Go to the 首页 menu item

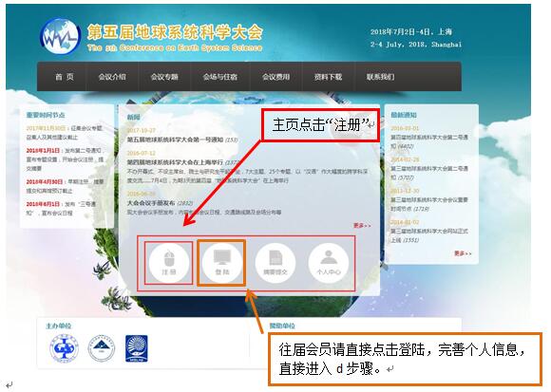[x=65, y=77]
